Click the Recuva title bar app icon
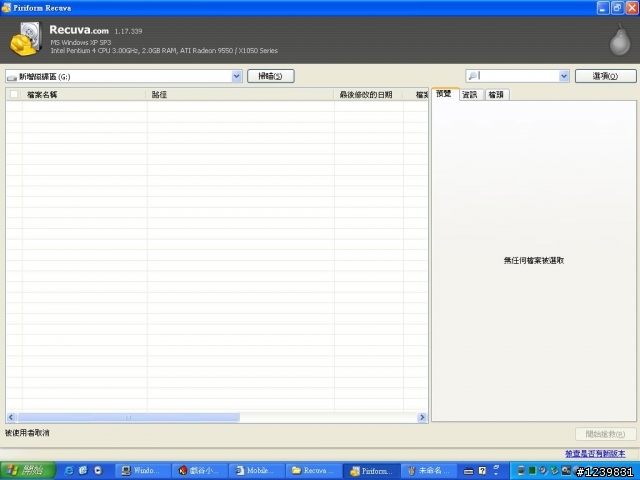640x480 pixels. [x=6, y=8]
